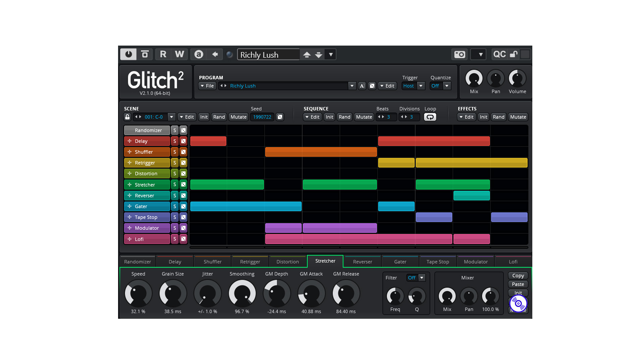Randomize Distortion lane with dice icon

pyautogui.click(x=183, y=174)
